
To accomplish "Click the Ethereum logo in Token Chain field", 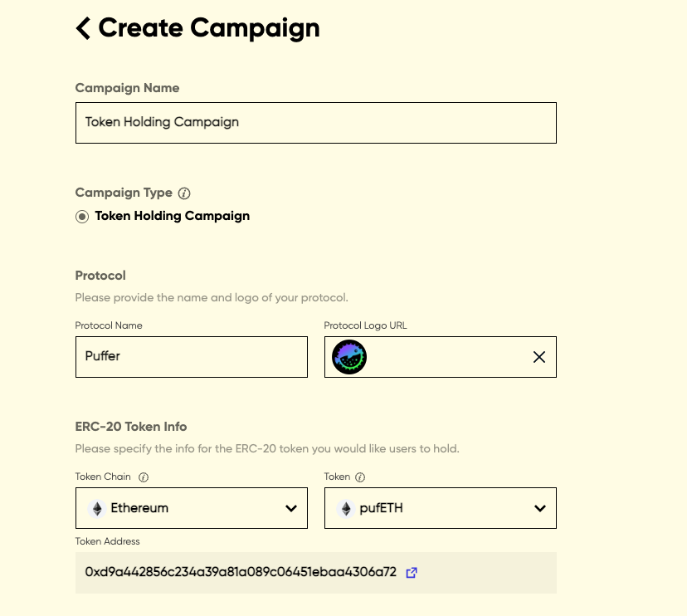I will [x=97, y=508].
